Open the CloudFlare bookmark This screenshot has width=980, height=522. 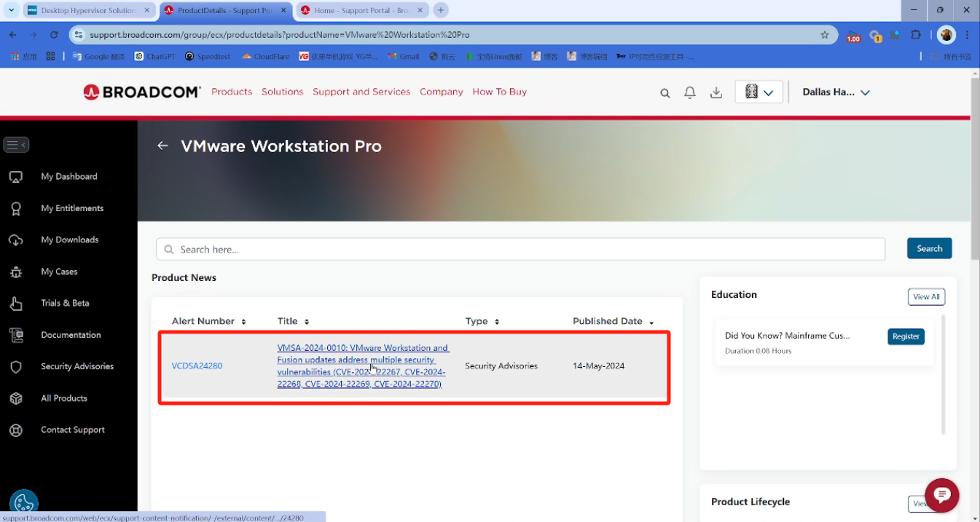coord(265,56)
